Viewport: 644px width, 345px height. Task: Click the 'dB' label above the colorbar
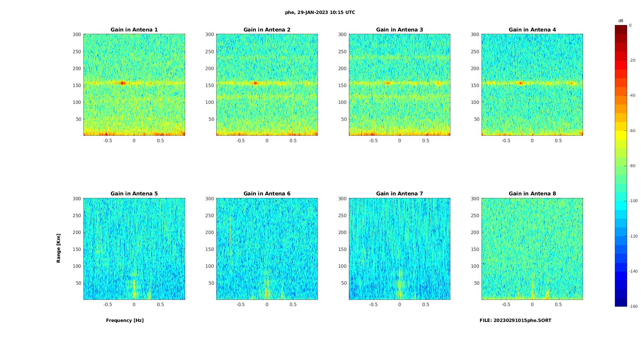[621, 21]
